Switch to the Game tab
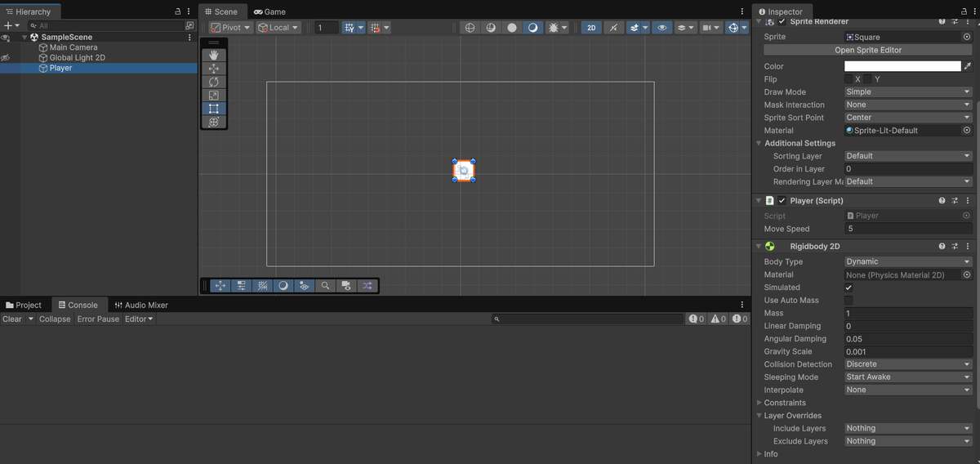Image resolution: width=980 pixels, height=464 pixels. pos(269,11)
